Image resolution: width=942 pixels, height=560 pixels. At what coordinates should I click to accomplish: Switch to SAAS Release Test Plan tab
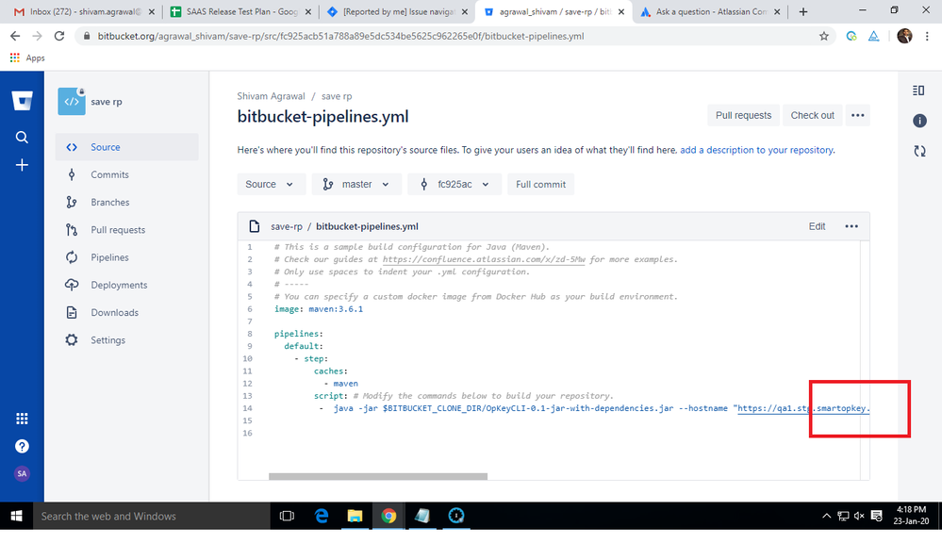click(x=242, y=11)
